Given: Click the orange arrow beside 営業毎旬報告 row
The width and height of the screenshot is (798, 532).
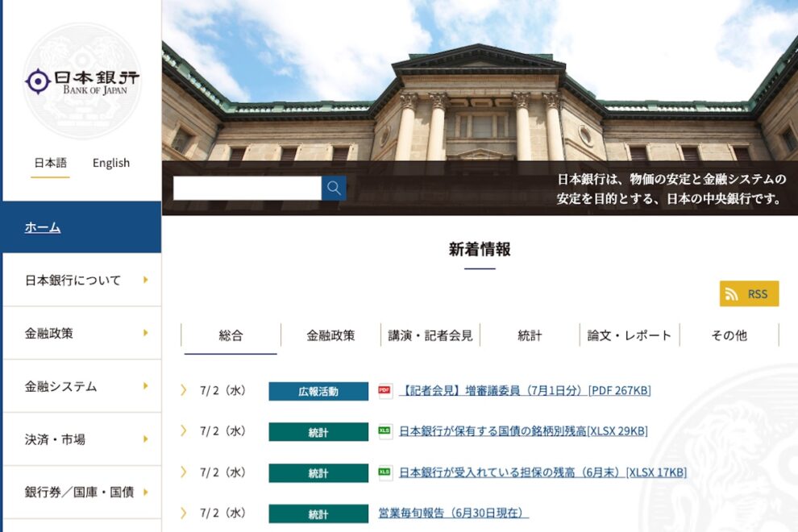Looking at the screenshot, I should tap(183, 513).
